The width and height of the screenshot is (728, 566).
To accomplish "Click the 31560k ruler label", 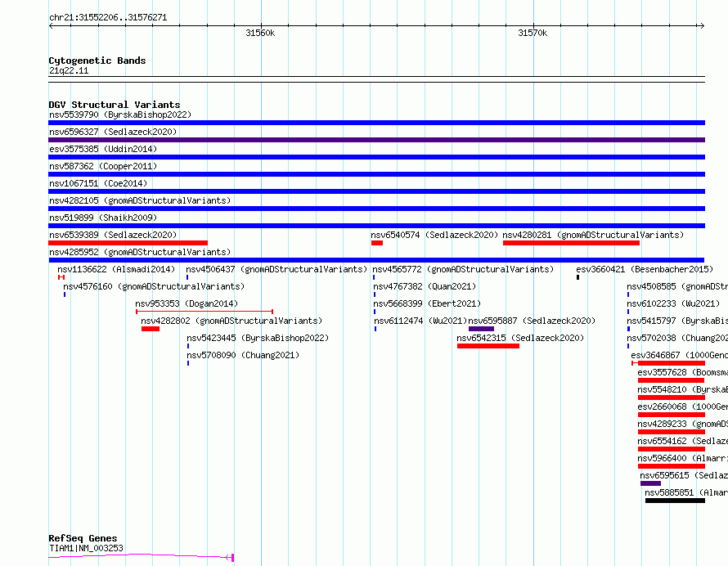I will 260,33.
